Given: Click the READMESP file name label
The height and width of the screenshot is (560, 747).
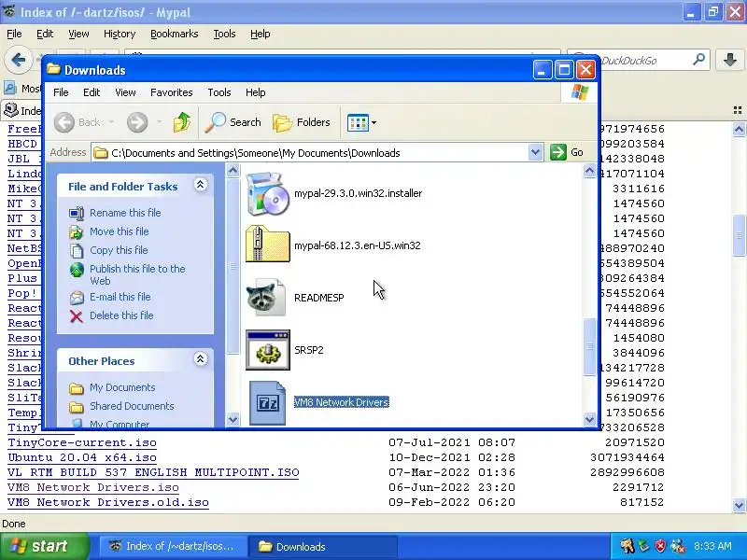Looking at the screenshot, I should pos(319,298).
